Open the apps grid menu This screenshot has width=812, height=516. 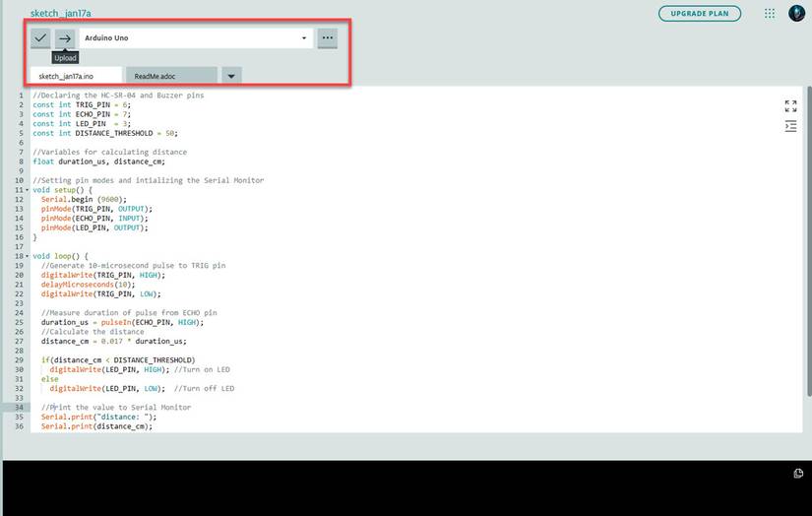click(x=770, y=14)
